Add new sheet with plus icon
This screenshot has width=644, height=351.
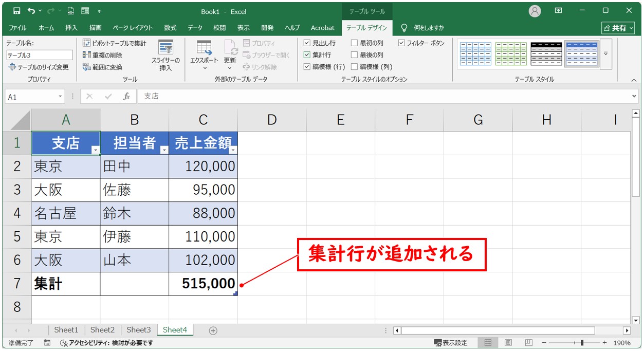tap(213, 330)
